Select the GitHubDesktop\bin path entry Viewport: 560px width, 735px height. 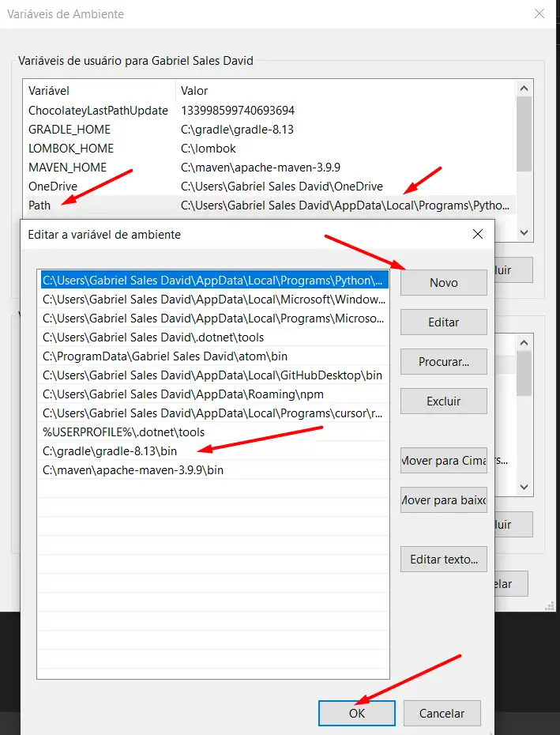coord(212,375)
